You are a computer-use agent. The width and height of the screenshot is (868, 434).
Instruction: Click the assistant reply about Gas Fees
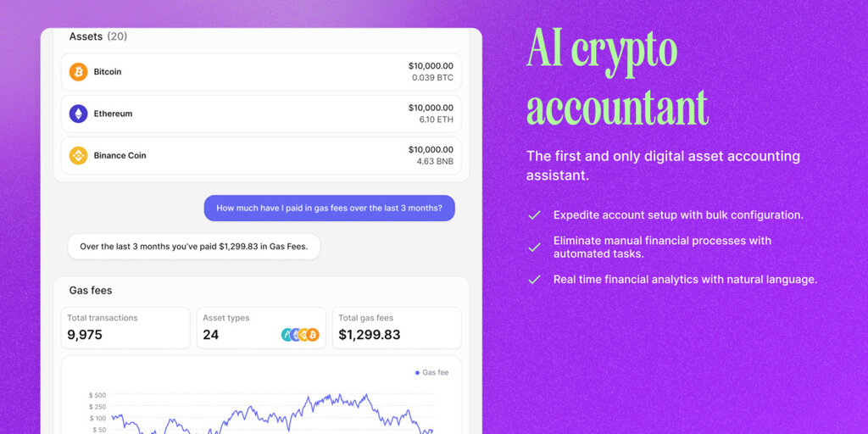pos(194,247)
